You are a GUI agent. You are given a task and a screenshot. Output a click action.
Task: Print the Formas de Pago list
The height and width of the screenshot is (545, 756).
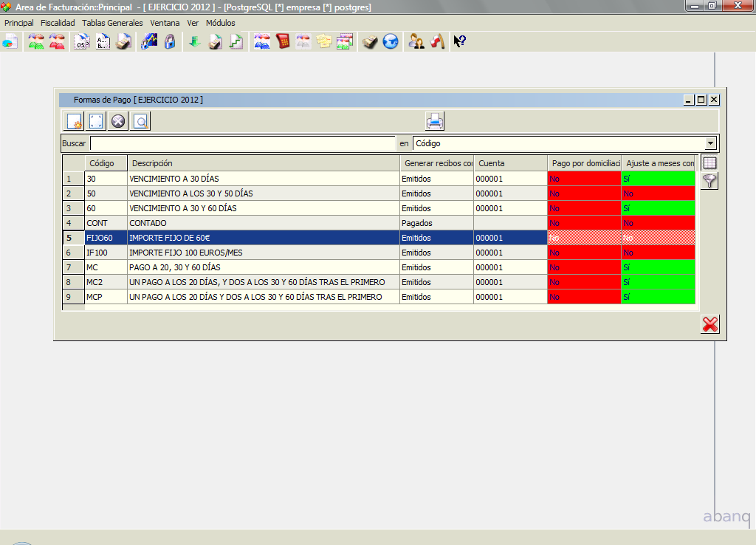[x=434, y=121]
